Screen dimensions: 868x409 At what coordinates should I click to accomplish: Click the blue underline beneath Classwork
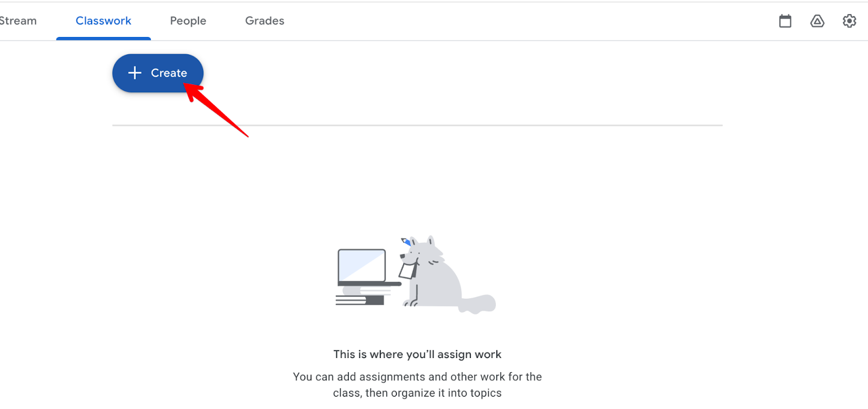[104, 39]
